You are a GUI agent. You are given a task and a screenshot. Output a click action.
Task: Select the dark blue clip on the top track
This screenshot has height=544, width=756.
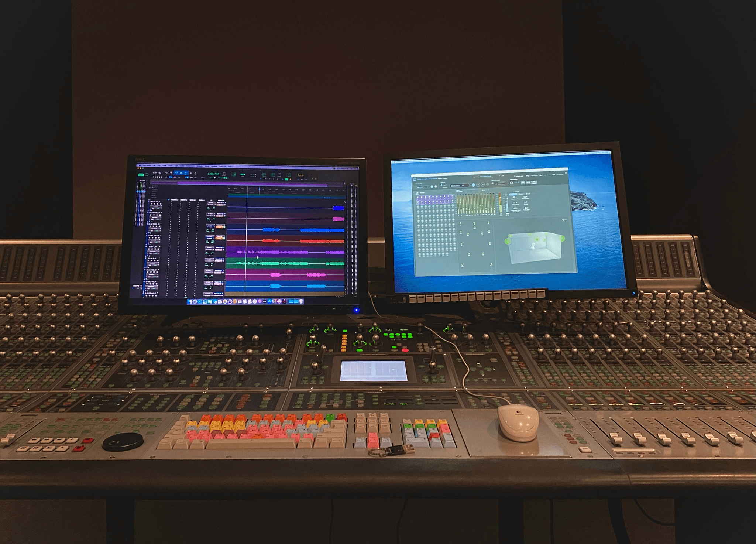[339, 208]
